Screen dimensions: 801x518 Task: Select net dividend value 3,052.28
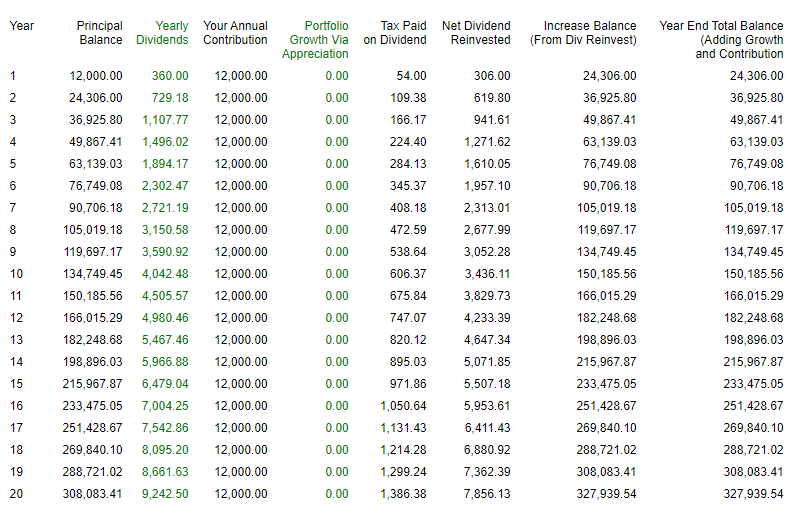487,252
